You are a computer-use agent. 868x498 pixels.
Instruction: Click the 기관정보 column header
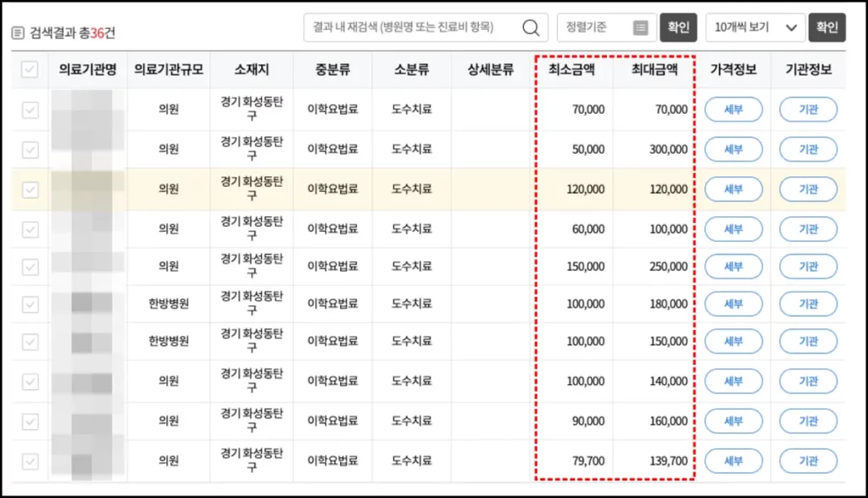pyautogui.click(x=808, y=70)
